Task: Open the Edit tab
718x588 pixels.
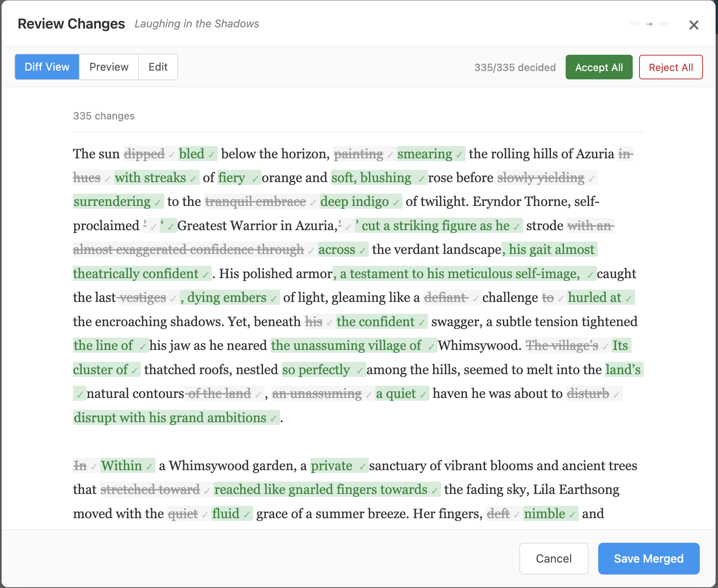Action: tap(158, 67)
